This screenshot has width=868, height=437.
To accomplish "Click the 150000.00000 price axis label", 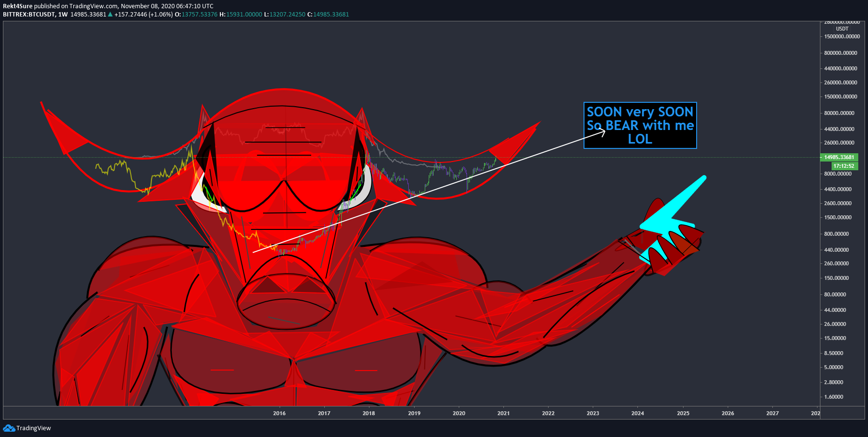I will tap(841, 97).
